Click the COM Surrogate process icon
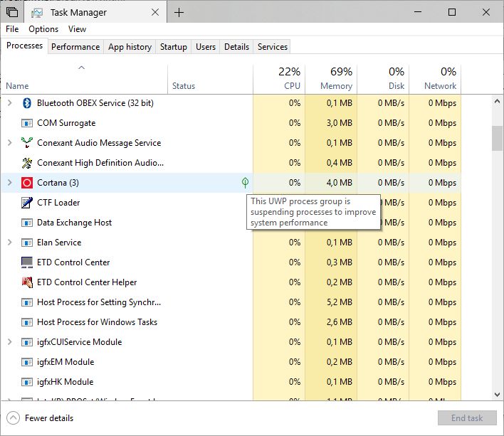 coord(27,123)
